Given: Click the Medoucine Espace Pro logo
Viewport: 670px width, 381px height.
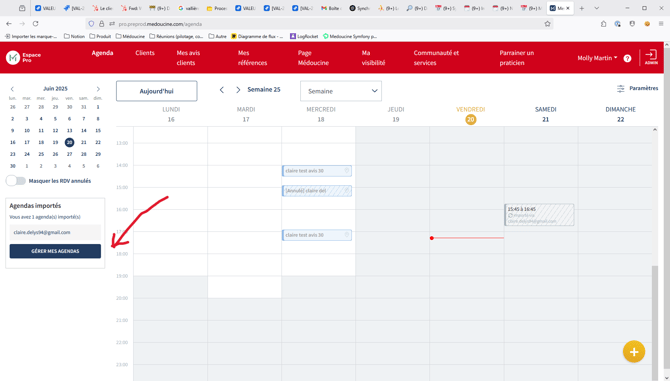Looking at the screenshot, I should [x=24, y=57].
